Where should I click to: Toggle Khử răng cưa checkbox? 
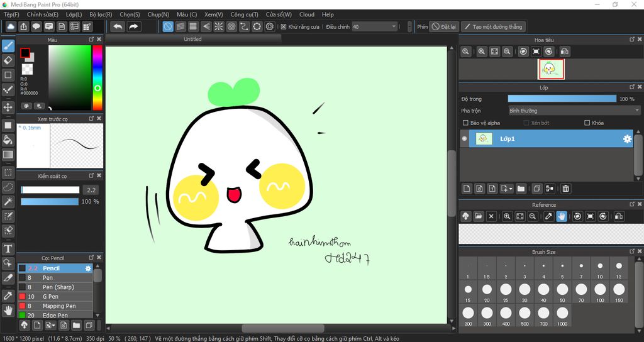click(x=284, y=26)
